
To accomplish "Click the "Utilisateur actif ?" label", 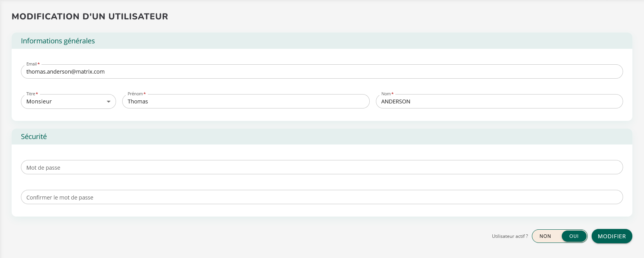I will pyautogui.click(x=509, y=236).
